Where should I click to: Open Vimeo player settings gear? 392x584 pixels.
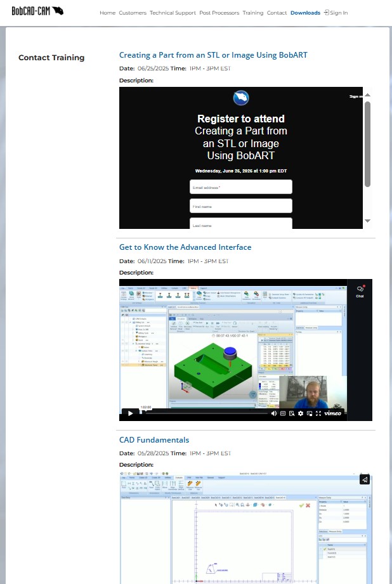tap(301, 413)
